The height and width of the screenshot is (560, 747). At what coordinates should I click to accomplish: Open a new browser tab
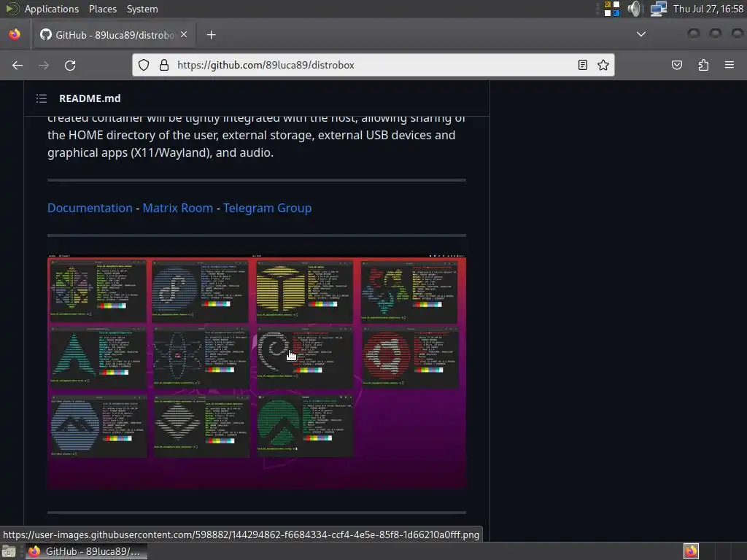pyautogui.click(x=211, y=35)
